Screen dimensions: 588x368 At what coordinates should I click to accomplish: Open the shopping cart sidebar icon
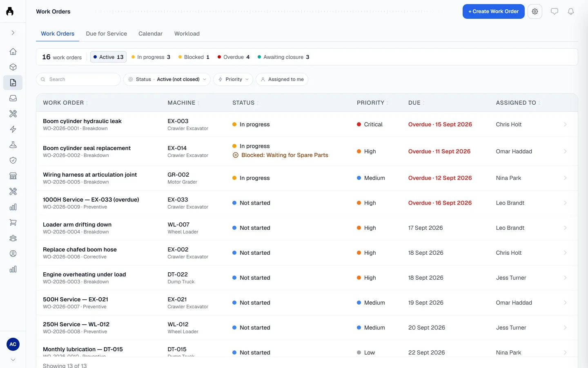(x=13, y=222)
